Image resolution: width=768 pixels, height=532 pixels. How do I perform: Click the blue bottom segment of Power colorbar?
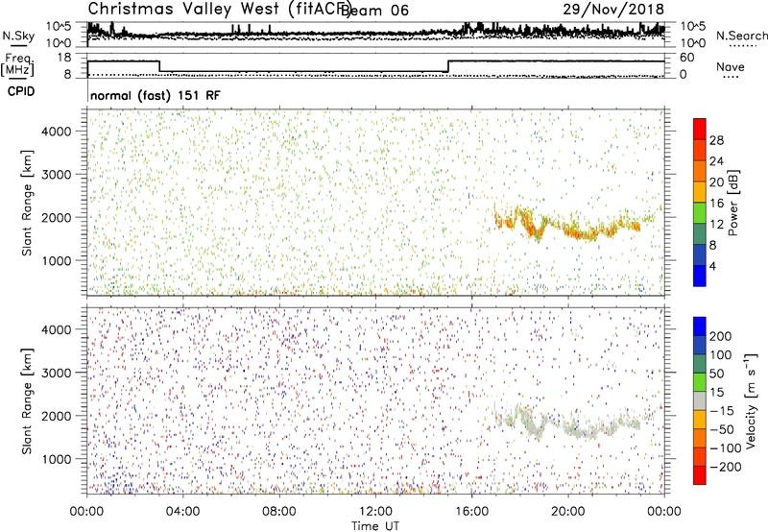pyautogui.click(x=700, y=276)
